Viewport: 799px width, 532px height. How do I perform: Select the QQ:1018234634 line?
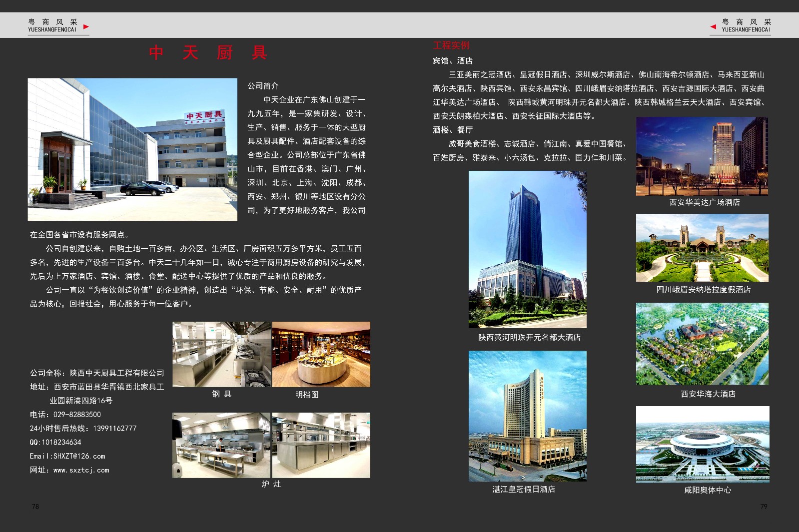[x=55, y=443]
